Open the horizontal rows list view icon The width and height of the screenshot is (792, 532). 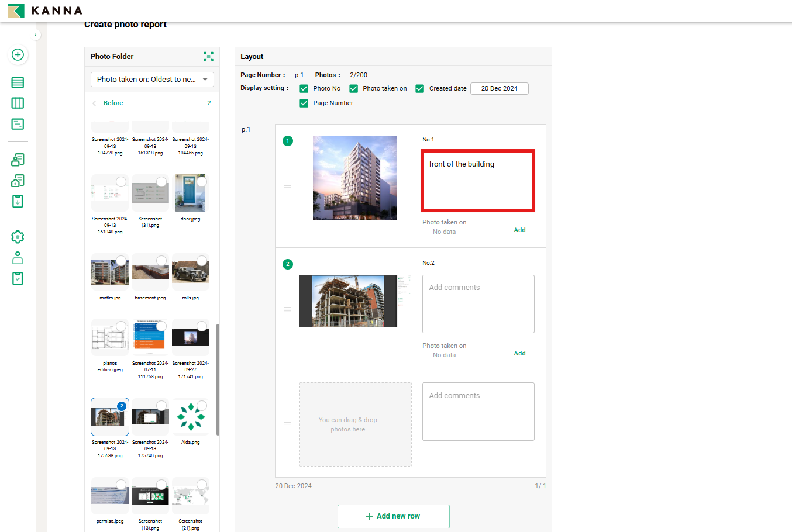[18, 82]
